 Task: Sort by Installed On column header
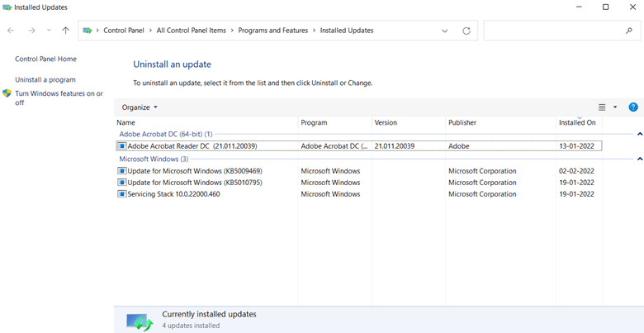tap(579, 122)
